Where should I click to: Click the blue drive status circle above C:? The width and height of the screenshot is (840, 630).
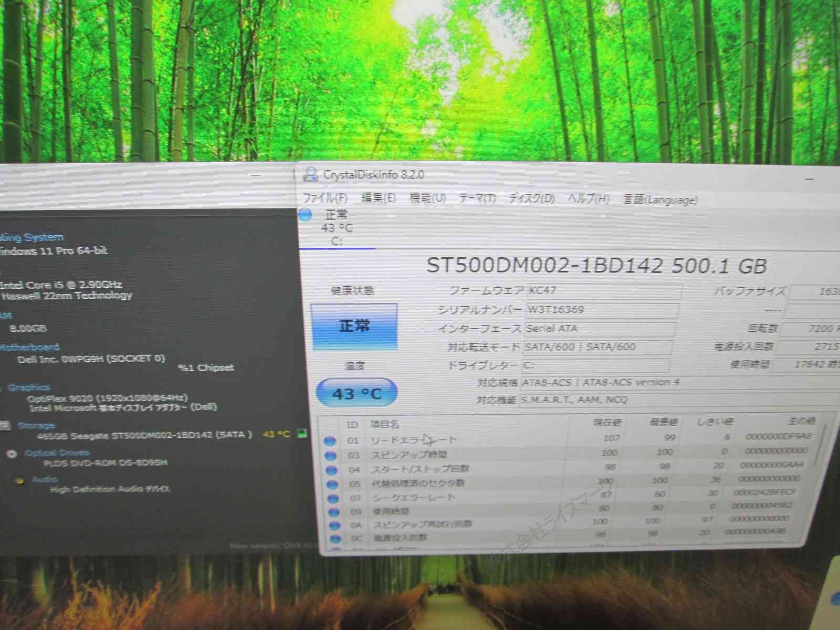(304, 214)
